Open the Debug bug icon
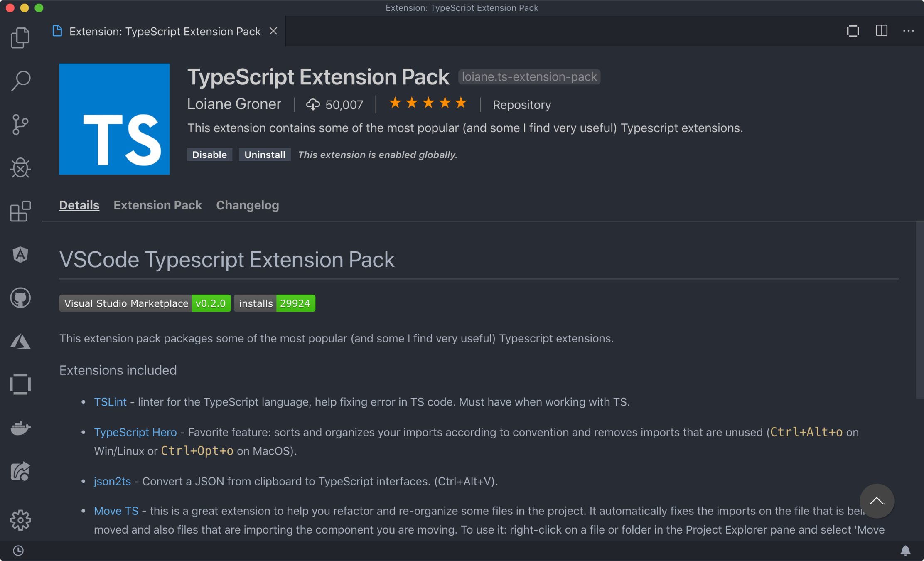The image size is (924, 561). coord(20,168)
